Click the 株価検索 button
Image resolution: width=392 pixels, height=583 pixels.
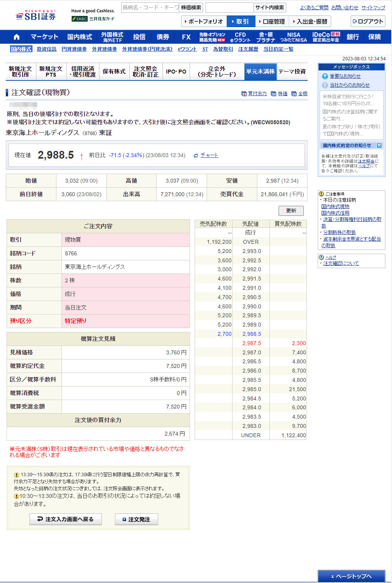(191, 8)
